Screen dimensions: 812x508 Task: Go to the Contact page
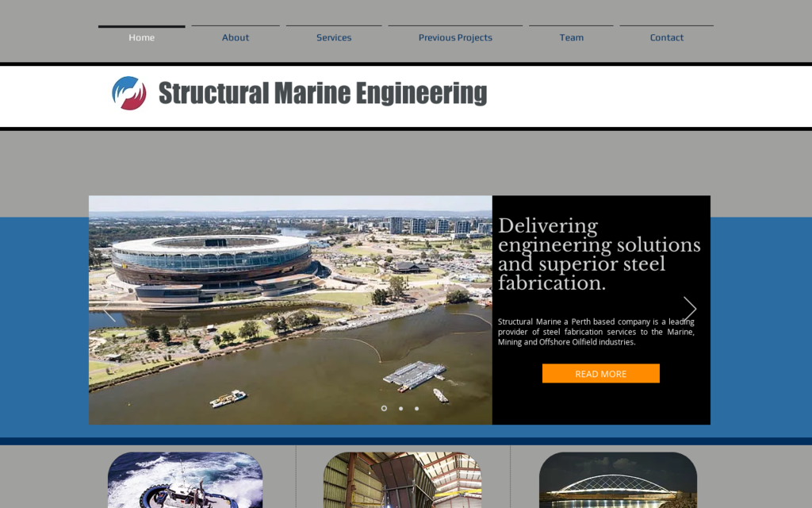coord(666,37)
